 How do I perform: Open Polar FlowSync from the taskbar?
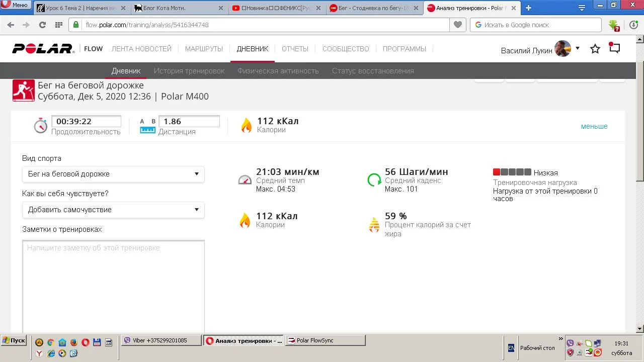[x=325, y=340]
